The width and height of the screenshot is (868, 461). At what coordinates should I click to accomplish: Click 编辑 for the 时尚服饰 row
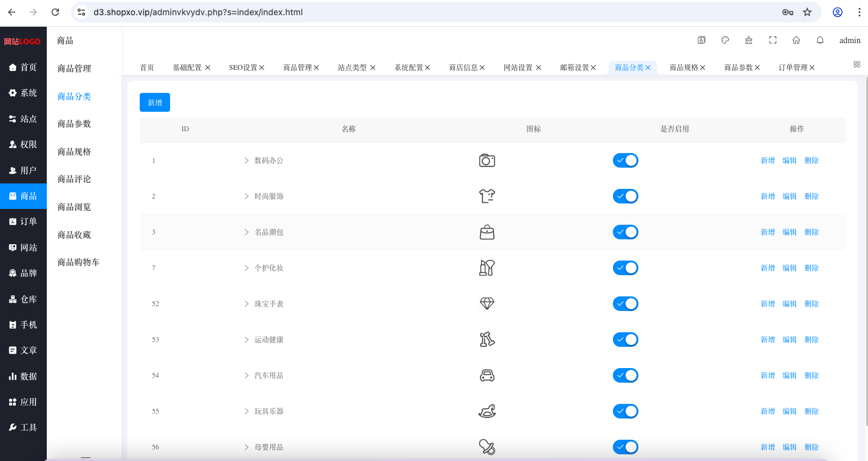[790, 196]
